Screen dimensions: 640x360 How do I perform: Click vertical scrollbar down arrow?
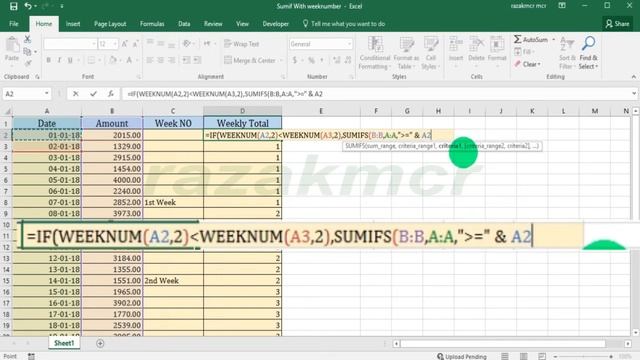636,333
